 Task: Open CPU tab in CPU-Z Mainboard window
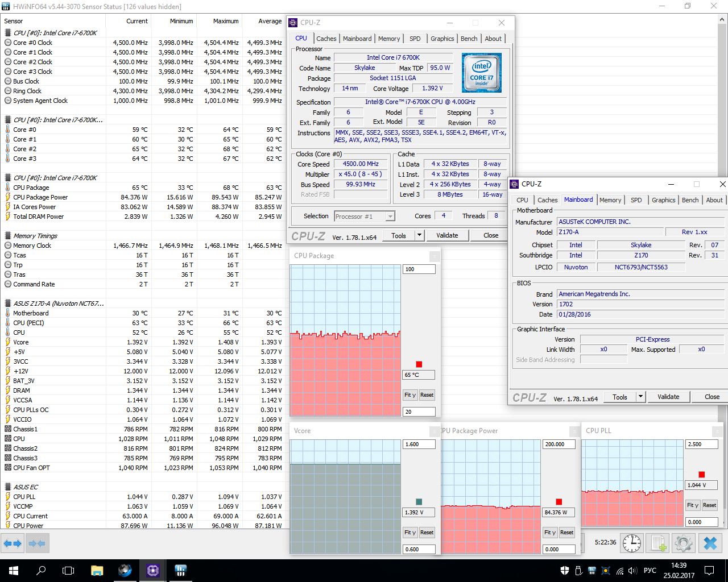point(522,200)
